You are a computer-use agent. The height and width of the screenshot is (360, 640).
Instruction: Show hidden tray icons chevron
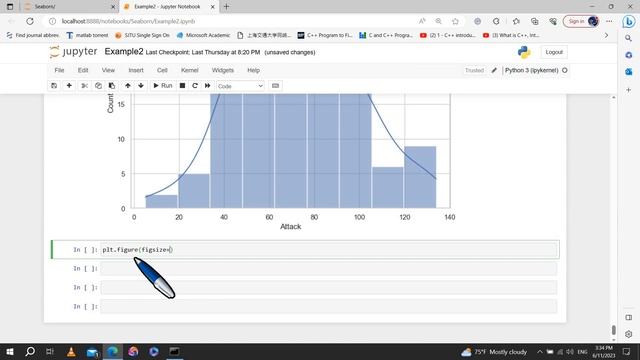540,351
